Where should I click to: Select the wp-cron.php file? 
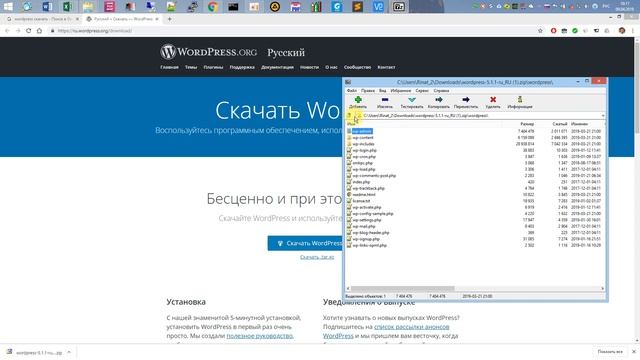point(364,157)
